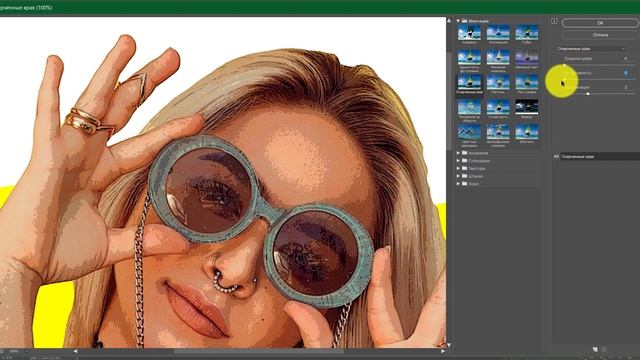The width and height of the screenshot is (640, 360).
Task: Pick the Пастель filter thumbnail
Action: [498, 82]
